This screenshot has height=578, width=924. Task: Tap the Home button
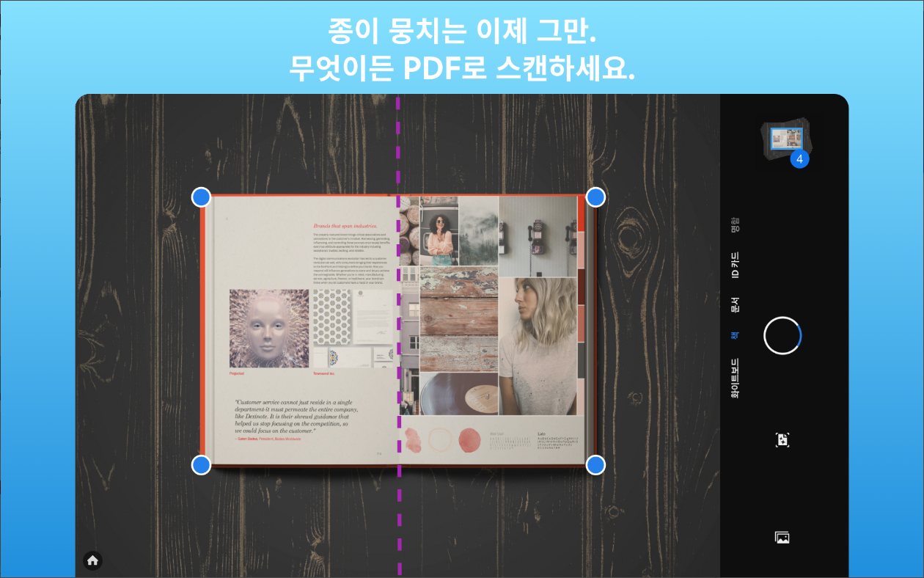pos(92,560)
